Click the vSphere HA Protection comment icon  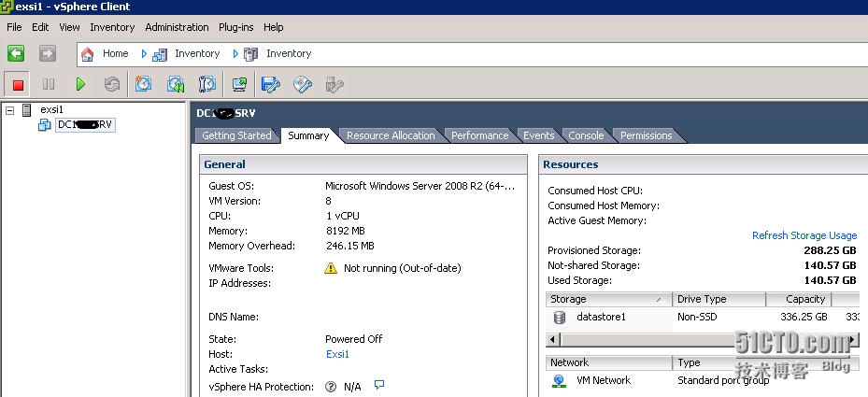tap(379, 385)
